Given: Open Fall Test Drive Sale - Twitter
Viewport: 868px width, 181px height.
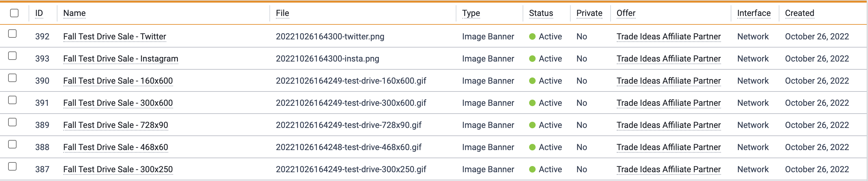Looking at the screenshot, I should pos(115,36).
